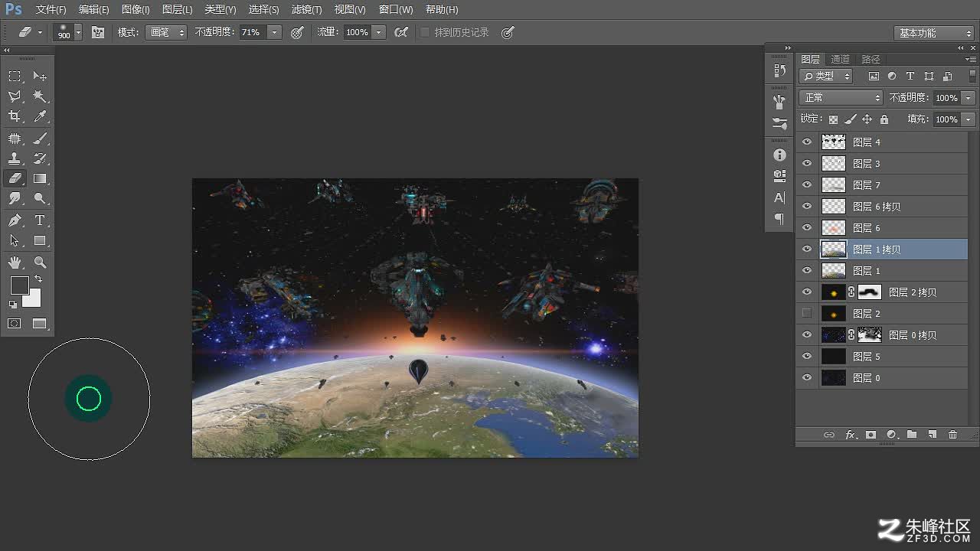Open the flow 100% dropdown arrow
Screen dimensions: 980x551
(379, 33)
